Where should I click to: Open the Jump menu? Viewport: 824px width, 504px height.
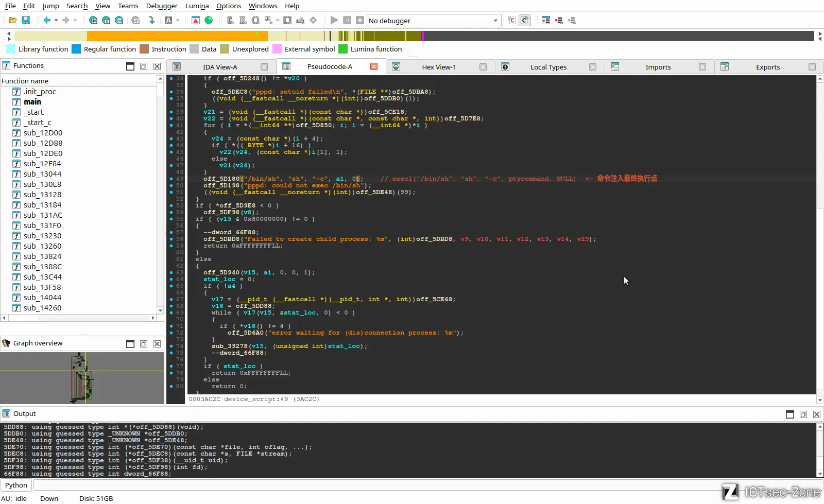click(50, 6)
